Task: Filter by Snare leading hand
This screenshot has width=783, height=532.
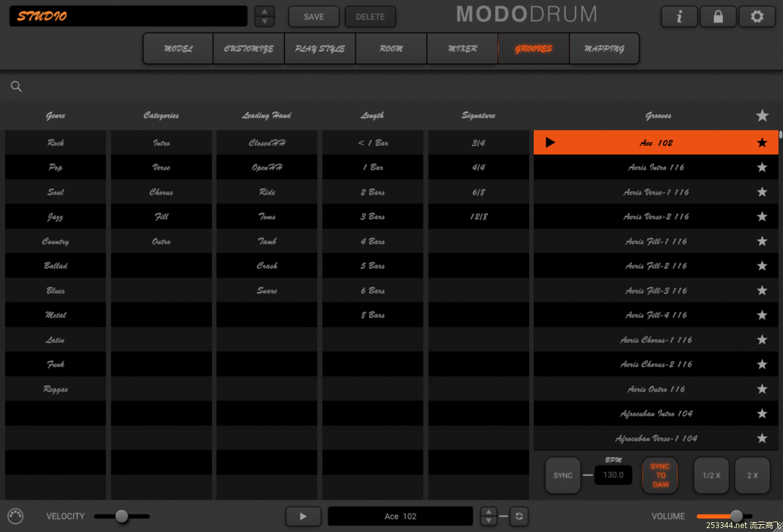Action: pyautogui.click(x=267, y=291)
